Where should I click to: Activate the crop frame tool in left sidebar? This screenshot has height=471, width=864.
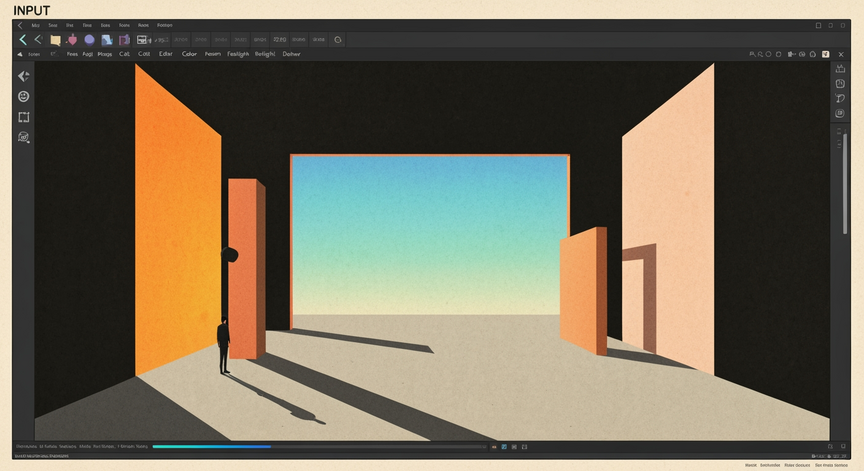point(24,117)
